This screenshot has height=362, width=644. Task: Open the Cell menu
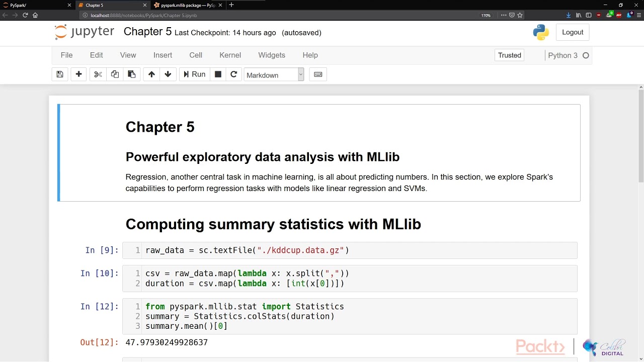point(196,55)
